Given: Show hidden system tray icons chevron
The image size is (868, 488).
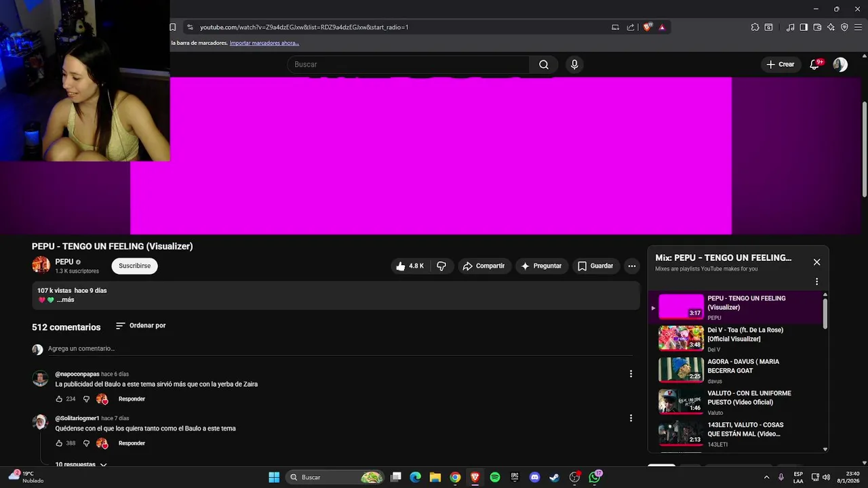Looking at the screenshot, I should tap(767, 477).
